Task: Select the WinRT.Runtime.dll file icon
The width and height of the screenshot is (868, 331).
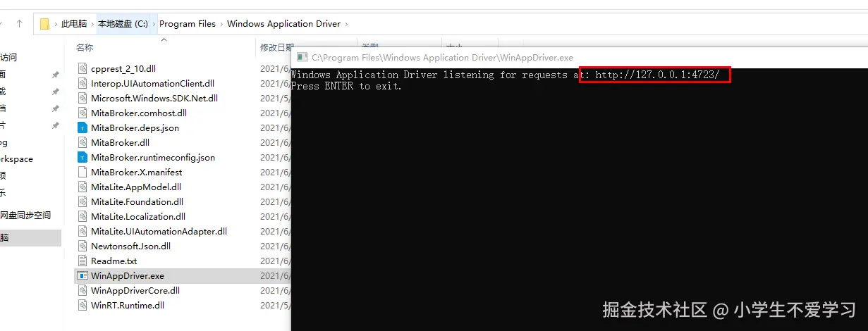Action: tap(82, 305)
